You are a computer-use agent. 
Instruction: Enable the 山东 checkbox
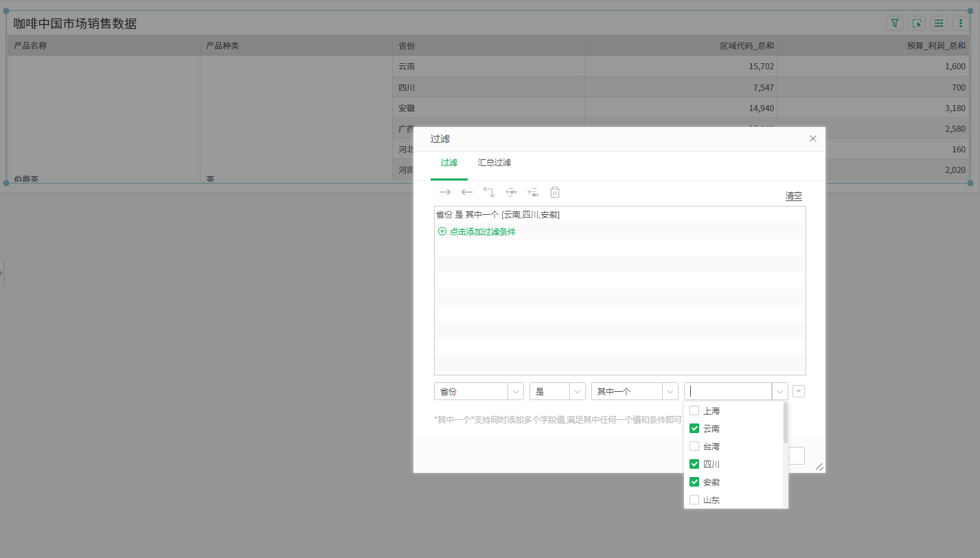pos(694,500)
